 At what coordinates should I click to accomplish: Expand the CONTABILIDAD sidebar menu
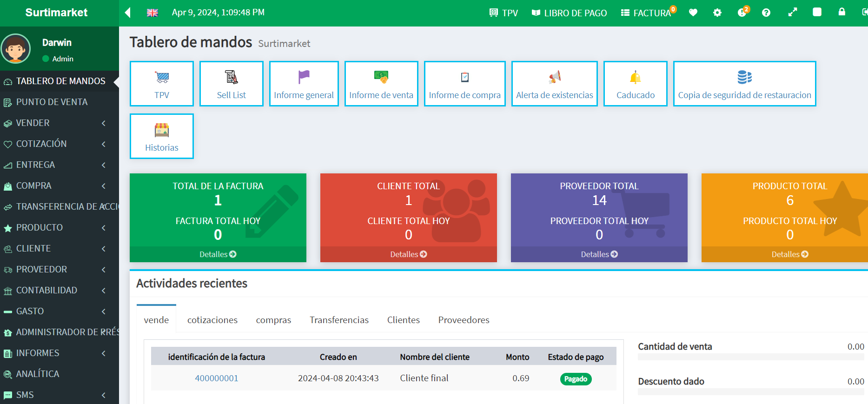click(59, 290)
